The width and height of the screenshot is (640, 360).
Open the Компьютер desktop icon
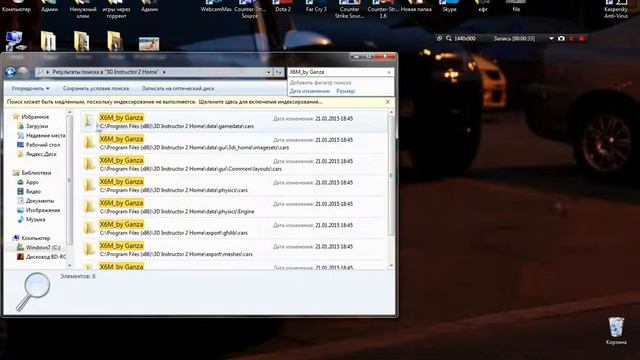[16, 6]
